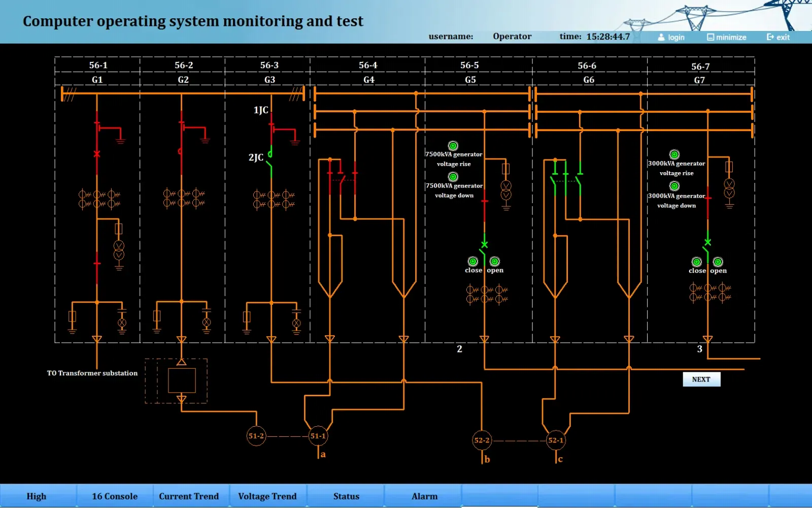Click the NEXT button
The width and height of the screenshot is (812, 508).
701,379
